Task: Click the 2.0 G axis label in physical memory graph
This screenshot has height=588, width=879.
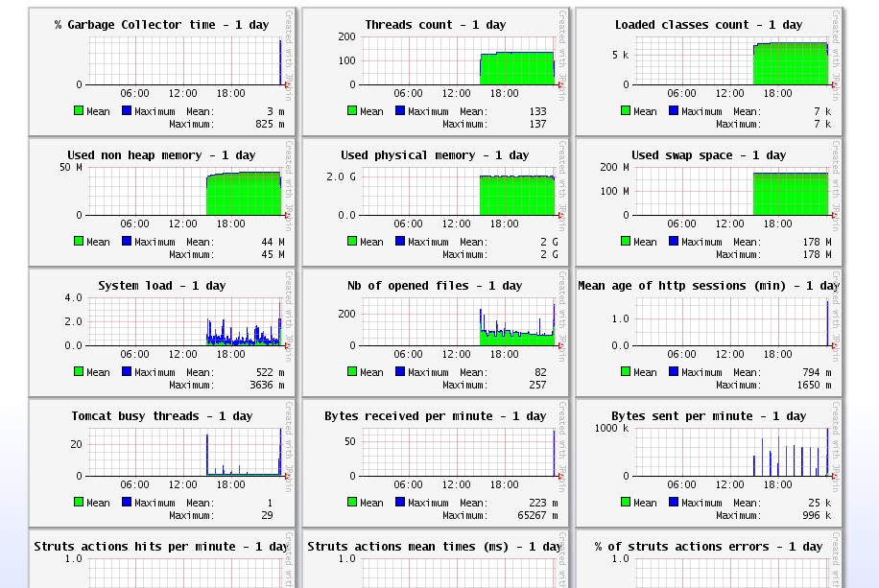Action: pos(342,177)
